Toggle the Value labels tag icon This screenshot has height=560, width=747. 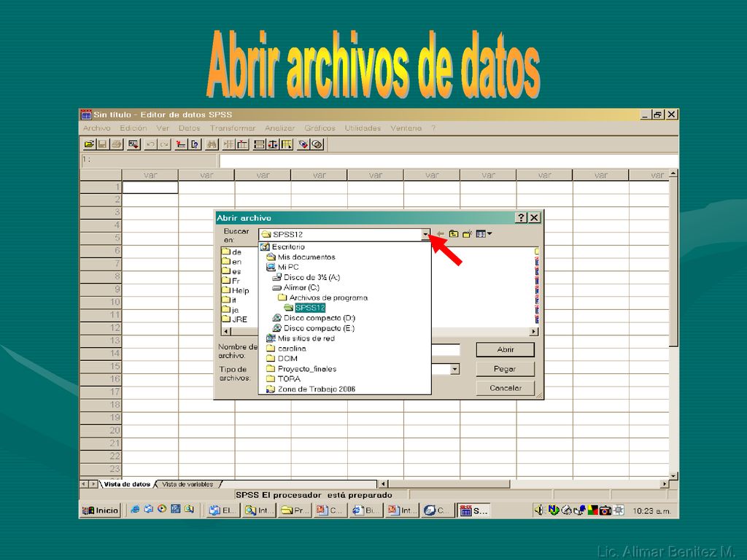[x=303, y=144]
